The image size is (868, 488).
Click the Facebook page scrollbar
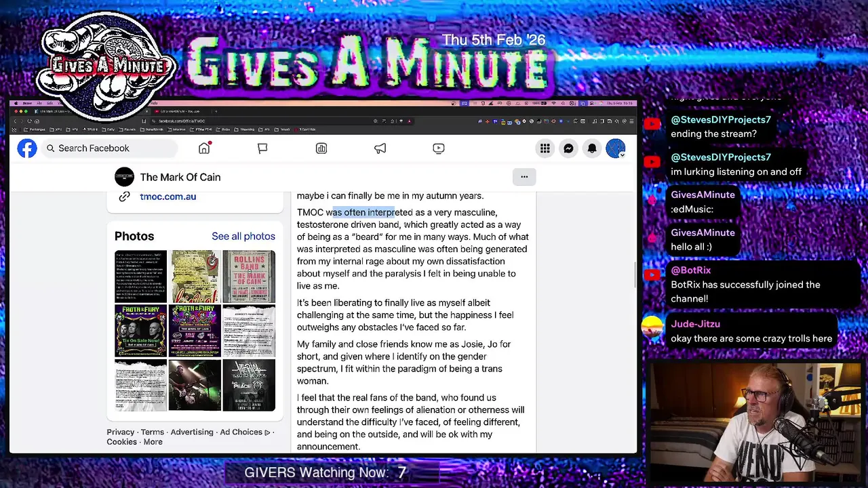point(635,275)
